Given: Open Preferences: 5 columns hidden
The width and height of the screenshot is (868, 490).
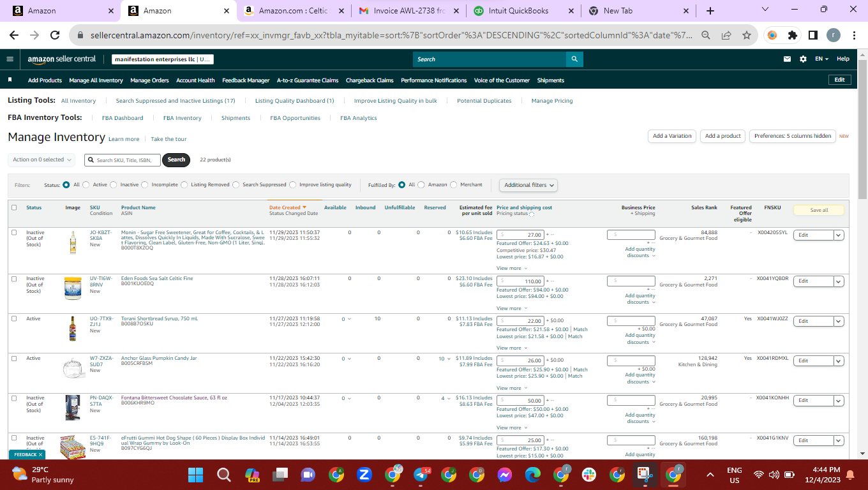Looking at the screenshot, I should point(793,136).
